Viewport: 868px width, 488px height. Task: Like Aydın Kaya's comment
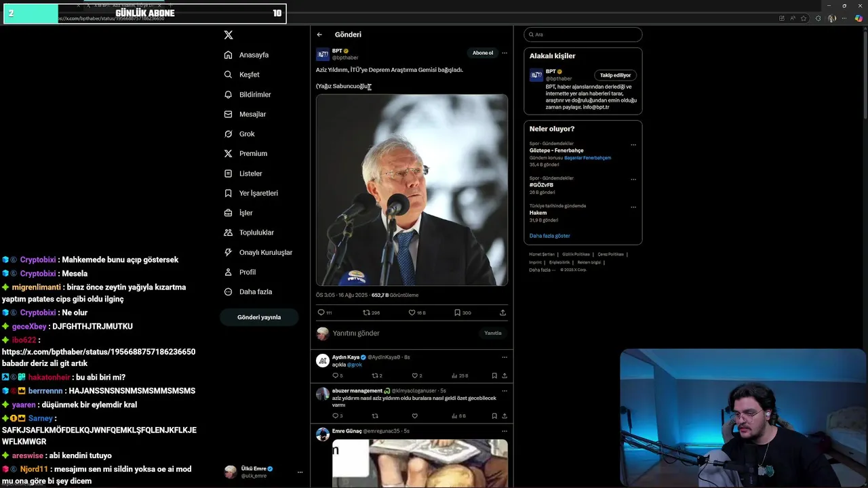coord(416,375)
